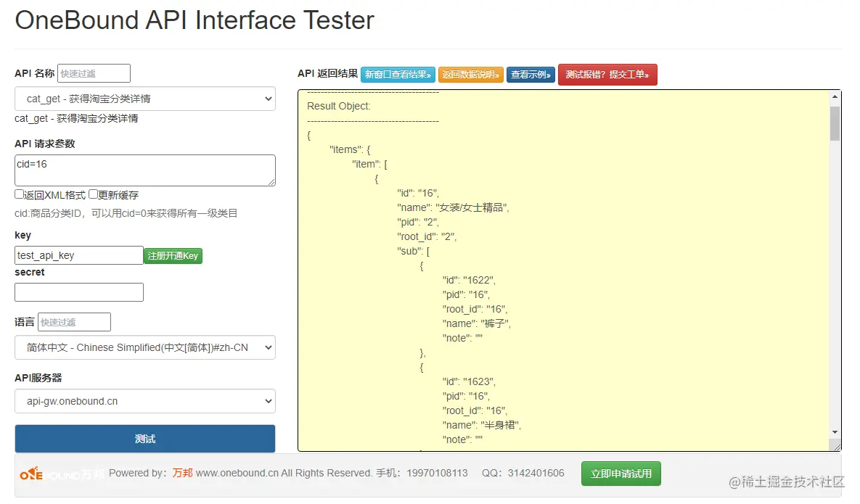The height and width of the screenshot is (504, 860).
Task: Click into the empty secret input field
Action: click(x=79, y=292)
